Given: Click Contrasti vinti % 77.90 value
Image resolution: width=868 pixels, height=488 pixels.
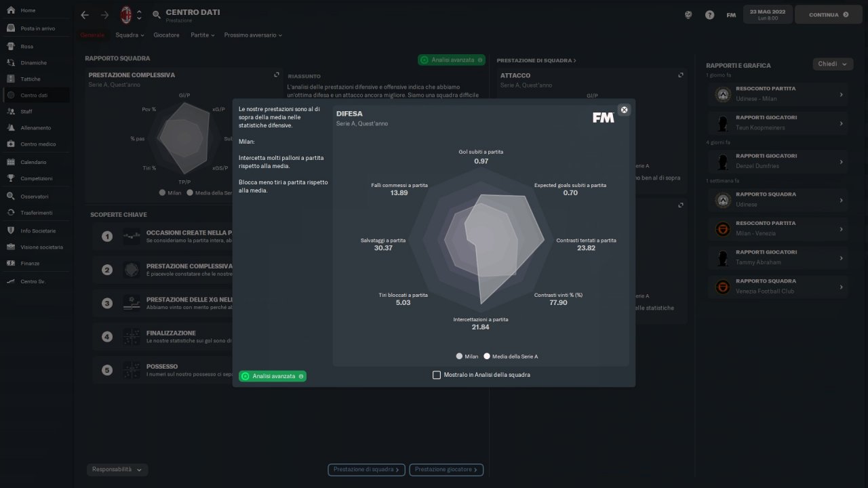Looking at the screenshot, I should coord(558,302).
